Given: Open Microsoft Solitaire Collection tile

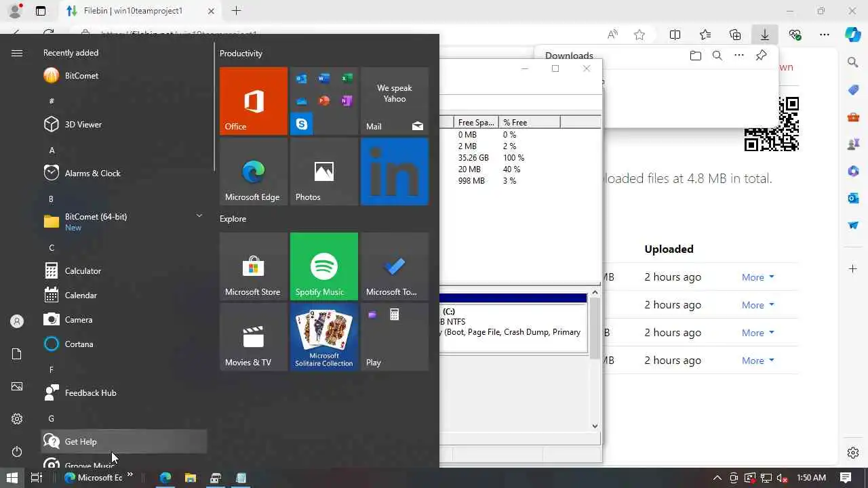Looking at the screenshot, I should coord(324,337).
